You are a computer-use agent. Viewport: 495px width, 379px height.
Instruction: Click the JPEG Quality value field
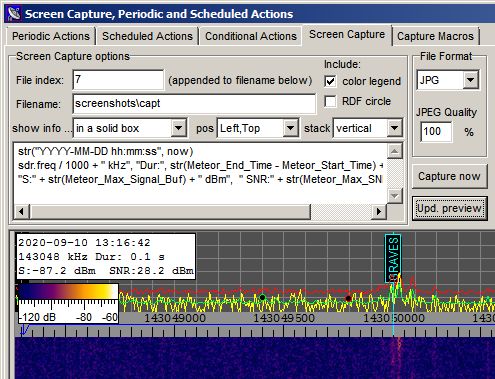coord(436,132)
